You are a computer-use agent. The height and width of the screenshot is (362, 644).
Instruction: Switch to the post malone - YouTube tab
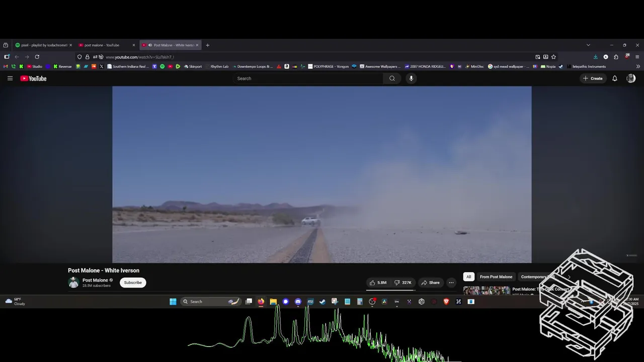click(x=106, y=45)
